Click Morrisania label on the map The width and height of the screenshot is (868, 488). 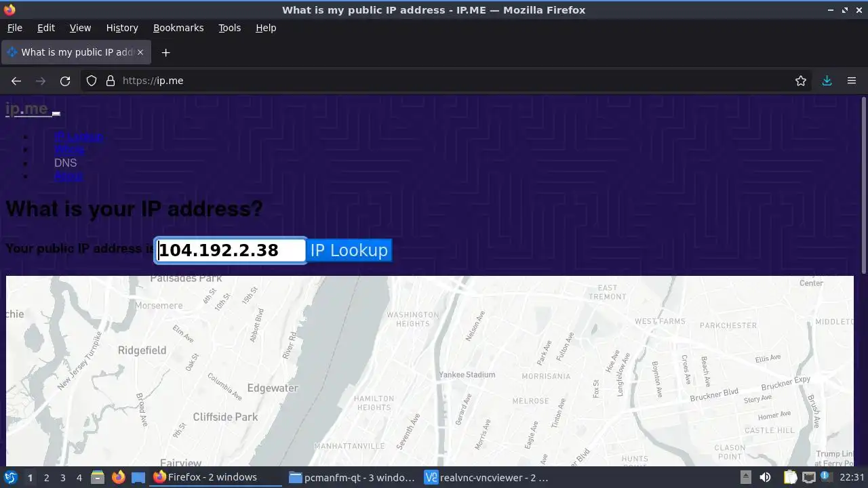coord(546,376)
